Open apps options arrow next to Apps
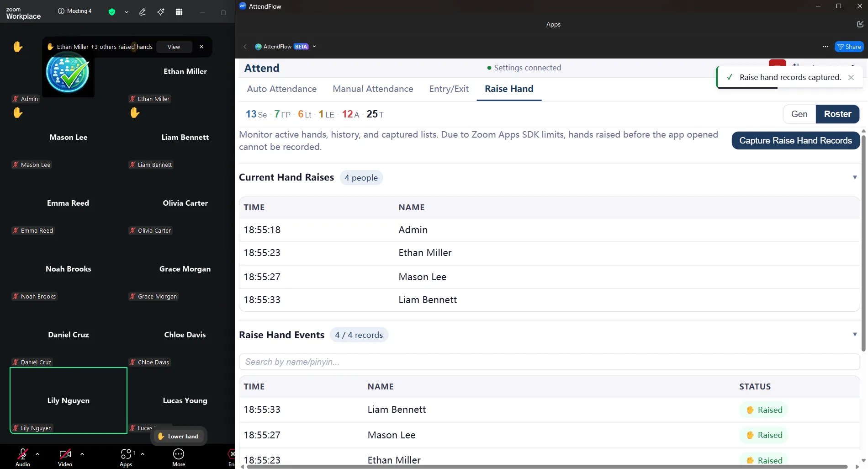The height and width of the screenshot is (469, 868). (x=143, y=454)
